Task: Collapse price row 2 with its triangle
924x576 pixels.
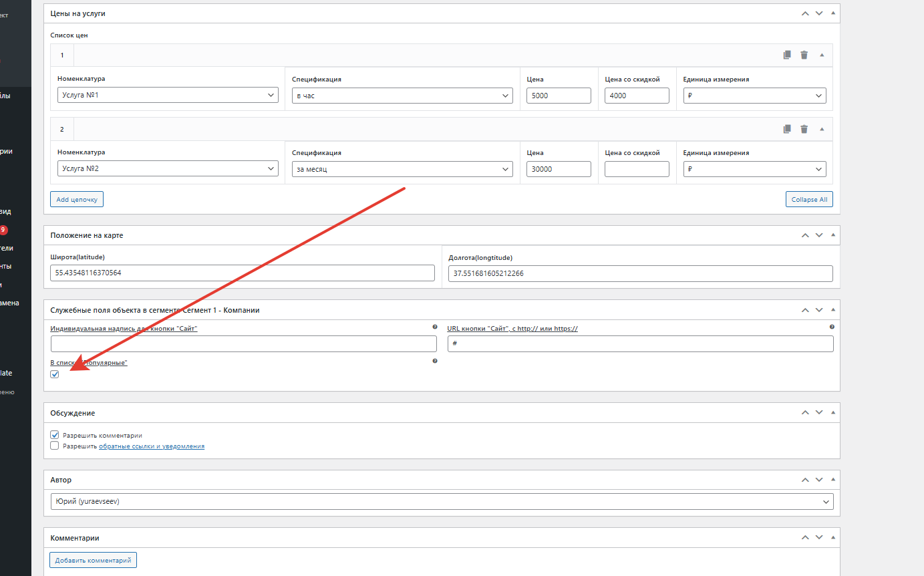Action: click(x=822, y=129)
